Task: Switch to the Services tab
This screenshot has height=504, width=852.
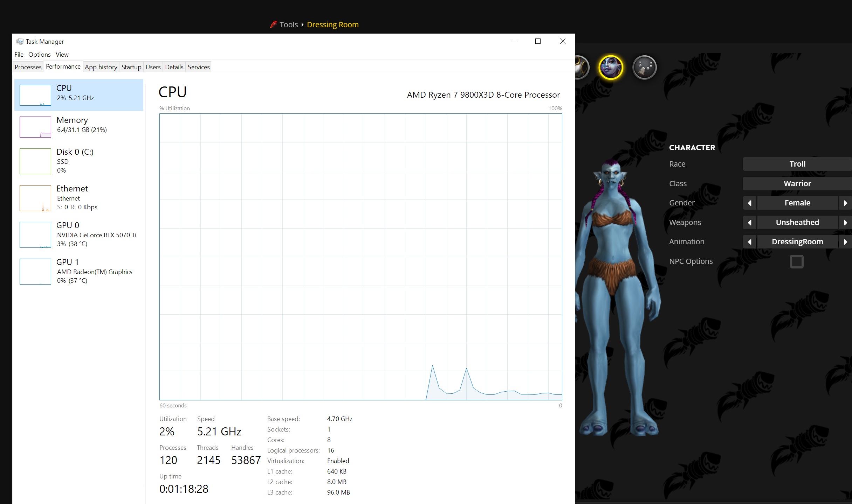Action: click(199, 67)
